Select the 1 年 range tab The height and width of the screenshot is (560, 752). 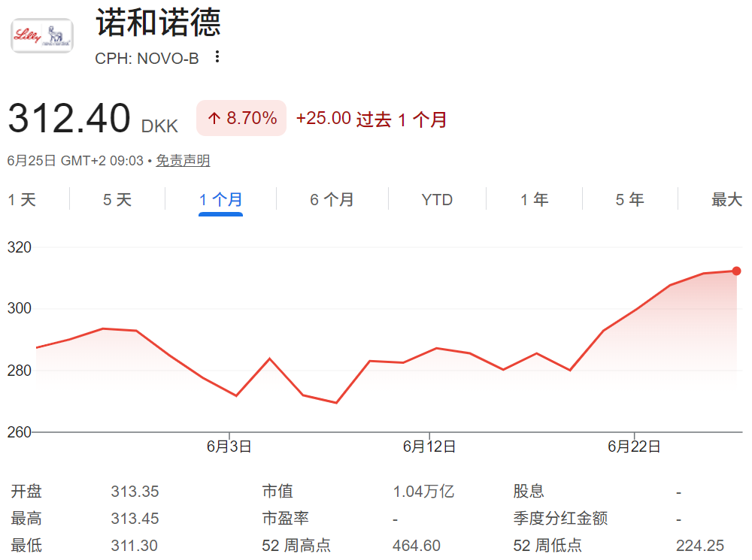[x=534, y=199]
